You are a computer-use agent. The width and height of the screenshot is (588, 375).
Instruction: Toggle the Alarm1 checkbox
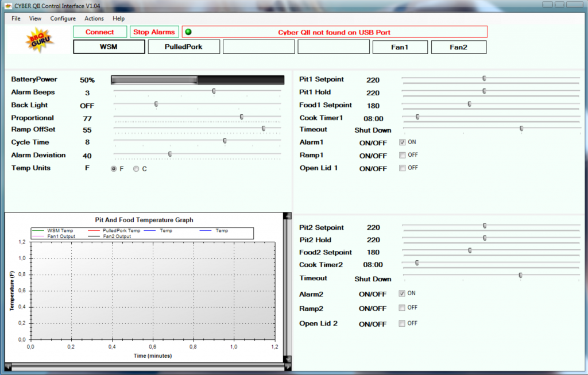tap(403, 142)
